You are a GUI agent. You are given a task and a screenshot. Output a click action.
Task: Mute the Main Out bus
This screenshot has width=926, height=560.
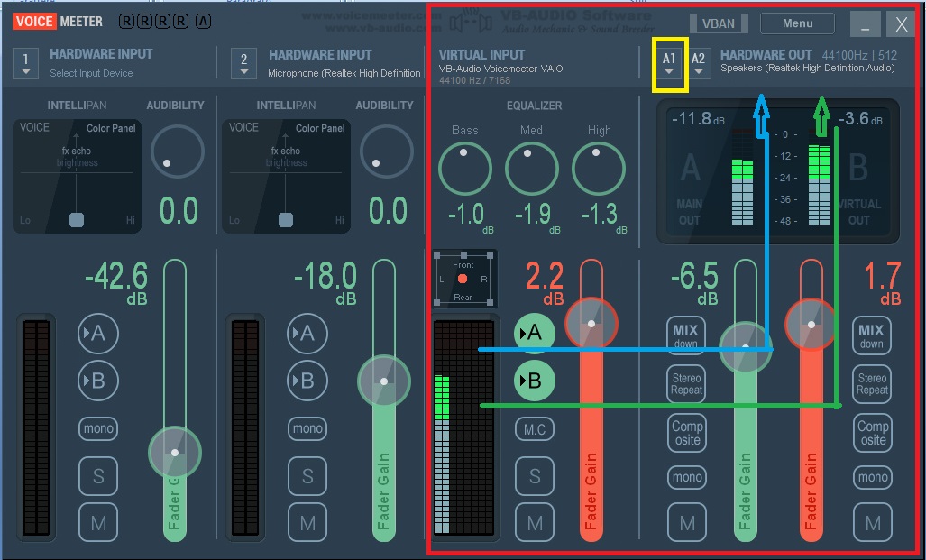click(x=687, y=523)
